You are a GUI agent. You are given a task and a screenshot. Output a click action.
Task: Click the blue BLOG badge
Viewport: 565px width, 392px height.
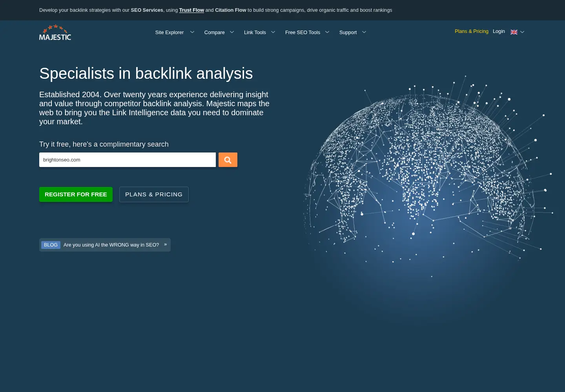coord(51,245)
